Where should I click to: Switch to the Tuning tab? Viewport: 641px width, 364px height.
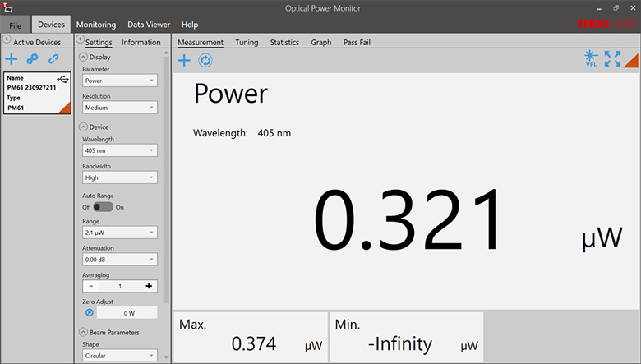(247, 43)
